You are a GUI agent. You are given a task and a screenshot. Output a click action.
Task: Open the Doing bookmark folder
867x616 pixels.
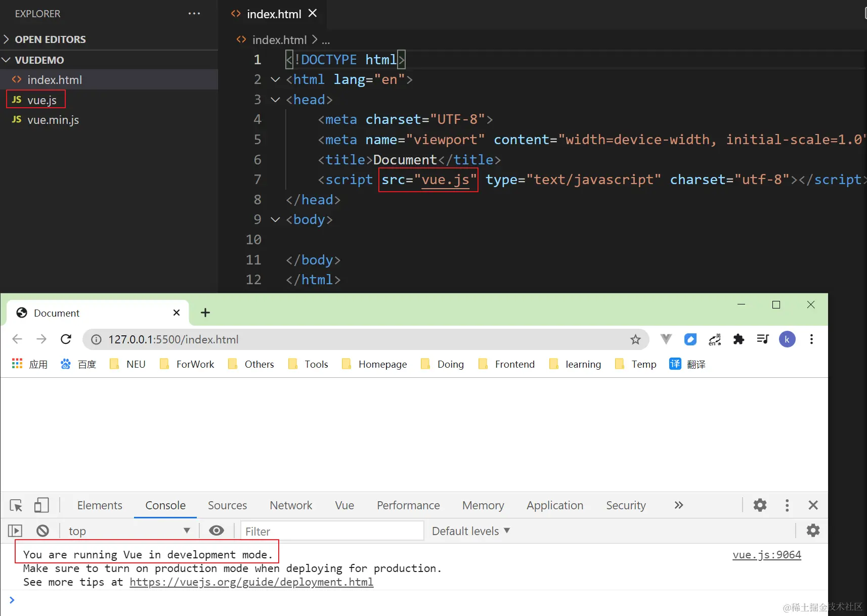pos(442,364)
